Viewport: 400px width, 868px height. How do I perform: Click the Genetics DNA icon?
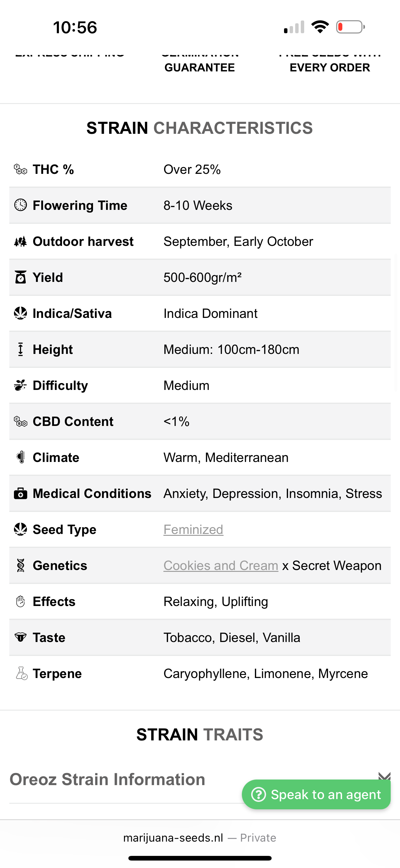tap(20, 565)
